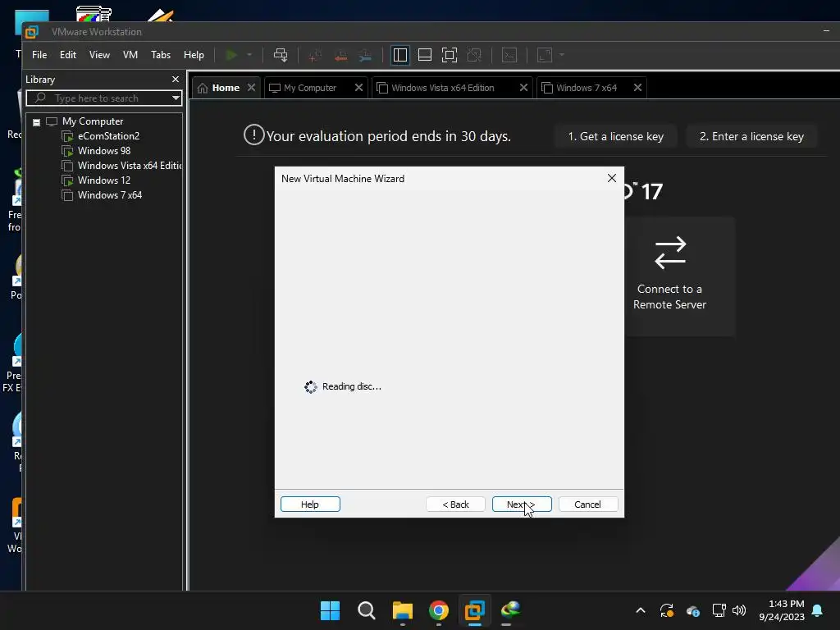Screen dimensions: 840x630
Task: Open the stretch display dropdown arrow
Action: [x=561, y=55]
